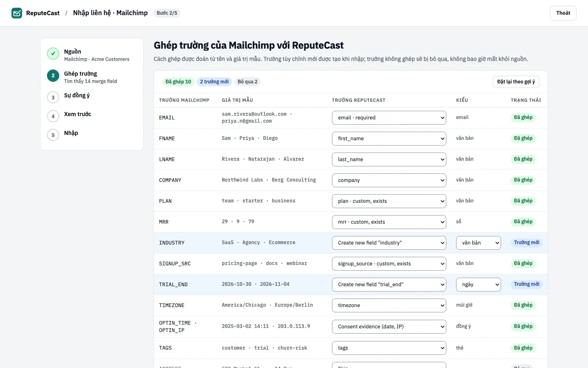
Task: Click the green checkmark for Nguồn step
Action: click(x=53, y=54)
